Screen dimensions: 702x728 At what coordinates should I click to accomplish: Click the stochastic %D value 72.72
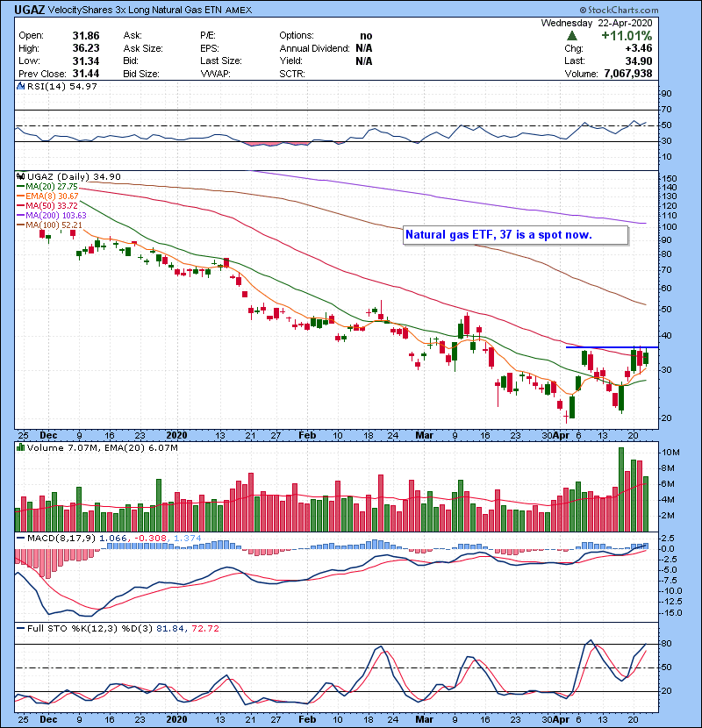(x=204, y=629)
